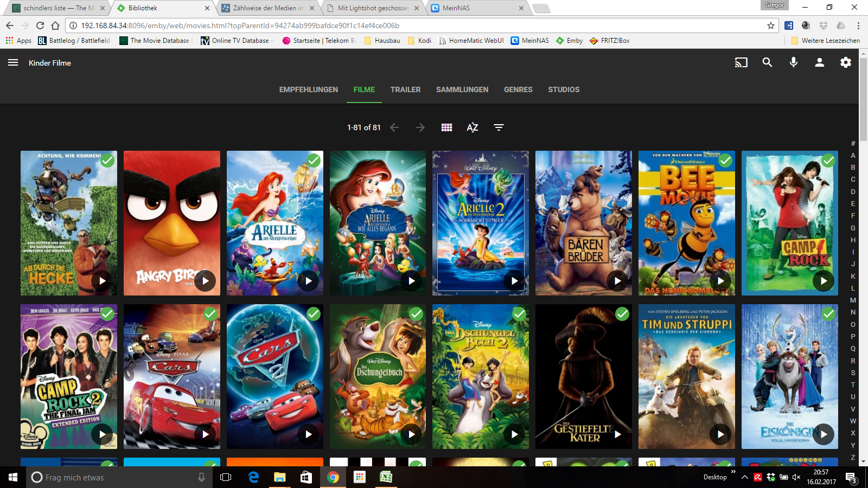Switch to the Empfehlungen tab
Viewport: 868px width, 488px height.
coord(309,89)
